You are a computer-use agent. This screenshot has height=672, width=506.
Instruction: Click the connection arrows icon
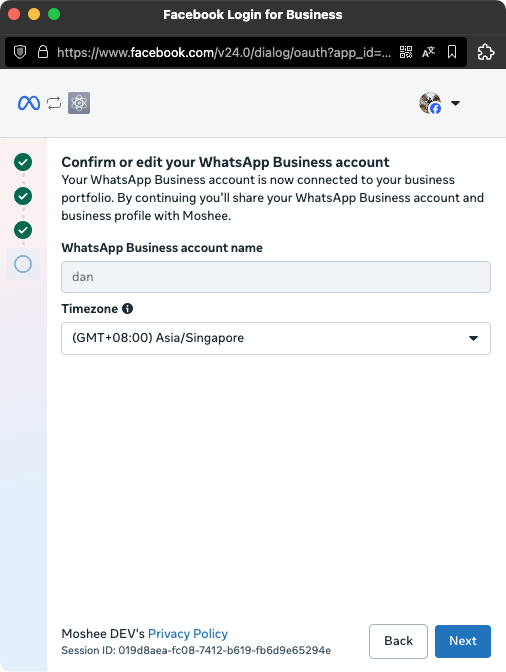[x=54, y=103]
